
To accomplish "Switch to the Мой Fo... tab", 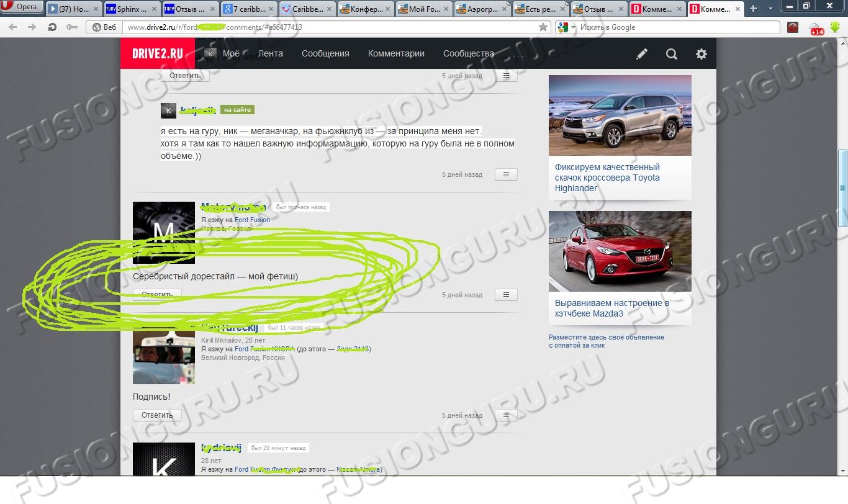I will (x=423, y=9).
